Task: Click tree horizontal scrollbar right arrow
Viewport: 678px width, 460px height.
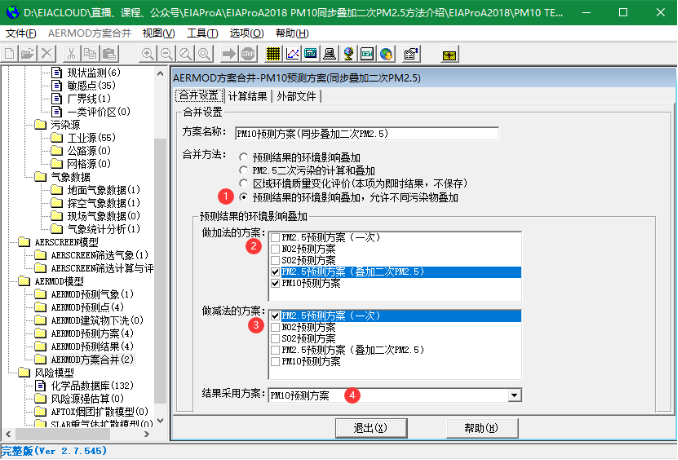Action: pyautogui.click(x=147, y=434)
